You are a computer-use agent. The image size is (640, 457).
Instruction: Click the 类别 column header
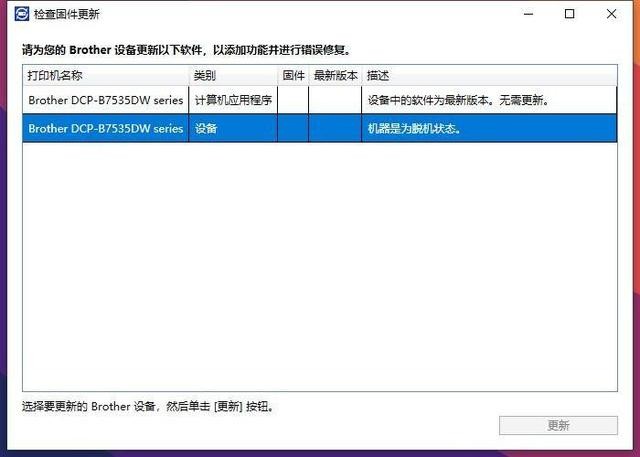[x=234, y=75]
